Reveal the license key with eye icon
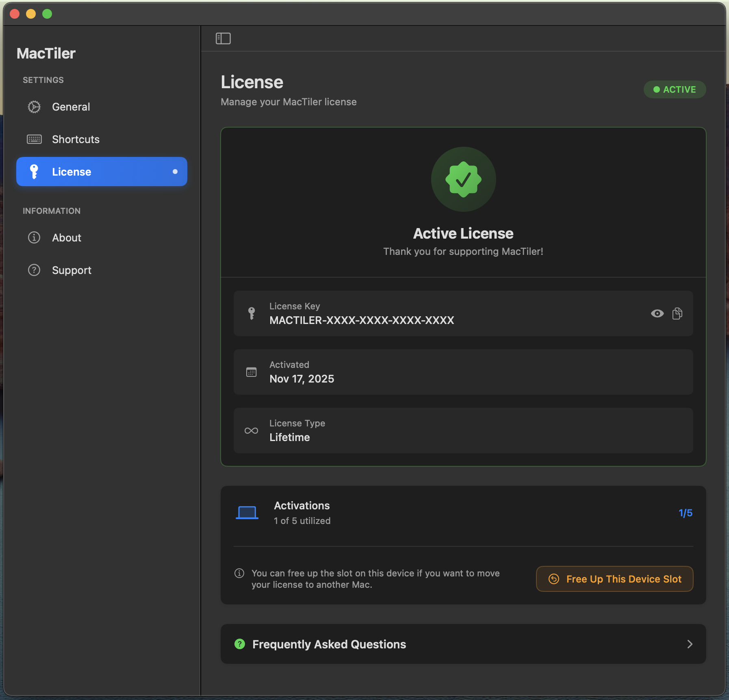This screenshot has height=700, width=729. tap(657, 313)
